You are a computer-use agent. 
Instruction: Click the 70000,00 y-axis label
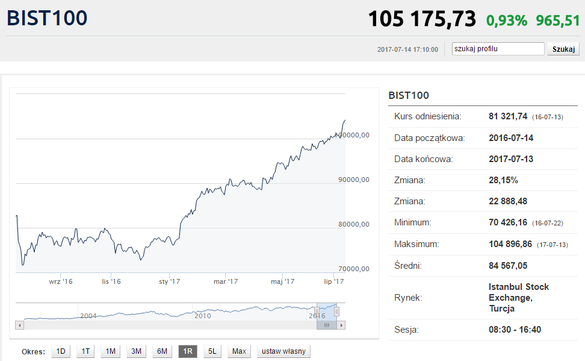pos(354,269)
